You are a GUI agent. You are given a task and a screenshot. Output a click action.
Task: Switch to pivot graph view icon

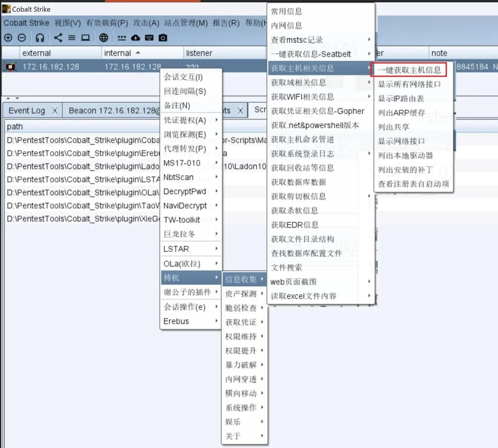pos(58,38)
